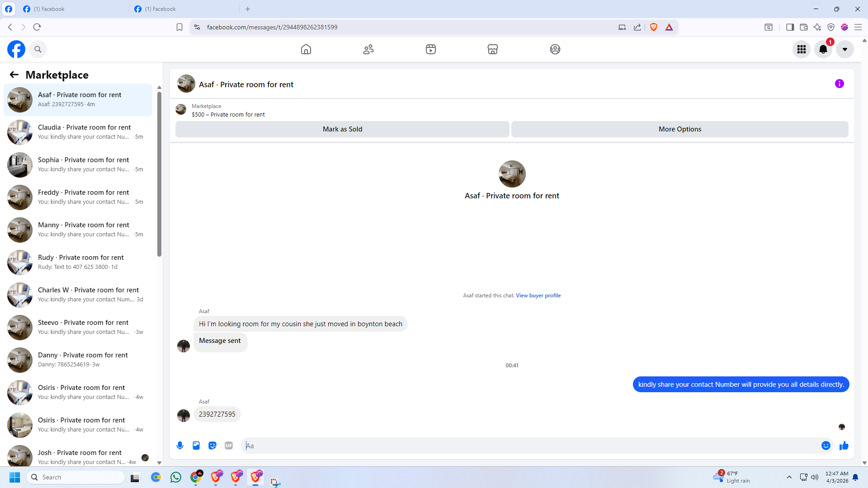Click Mark as Sold button

tap(342, 129)
